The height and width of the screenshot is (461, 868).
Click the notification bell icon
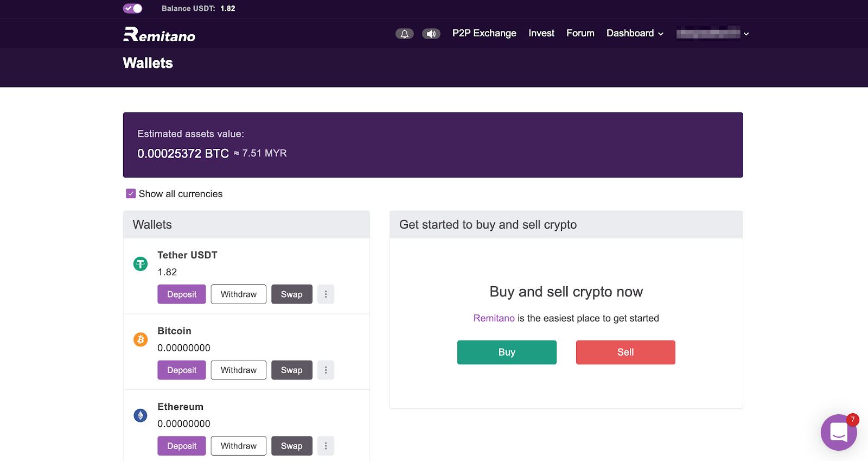[404, 34]
